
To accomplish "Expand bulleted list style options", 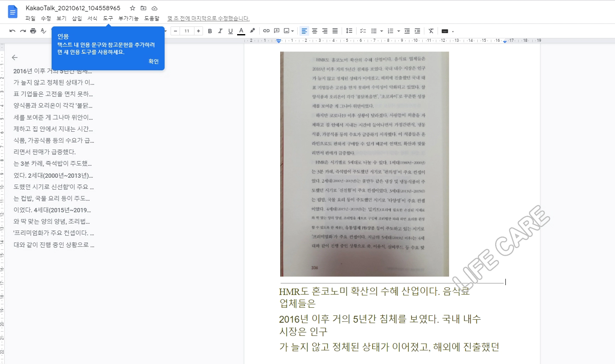I will [381, 31].
